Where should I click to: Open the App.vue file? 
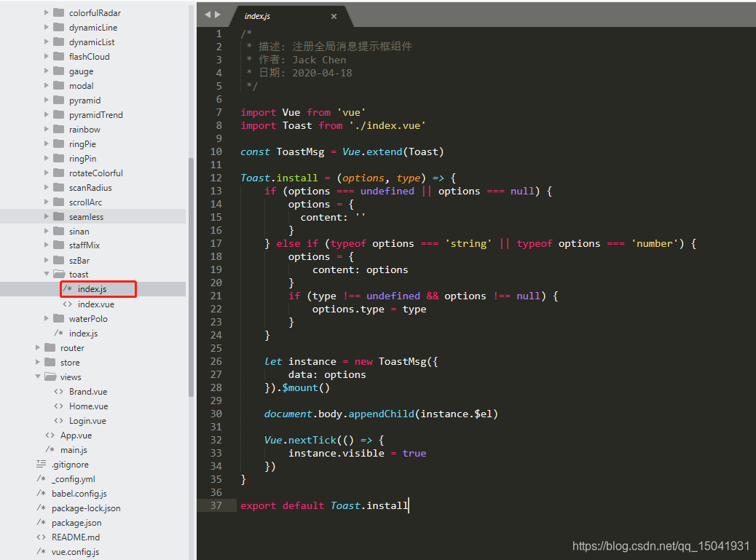tap(76, 435)
